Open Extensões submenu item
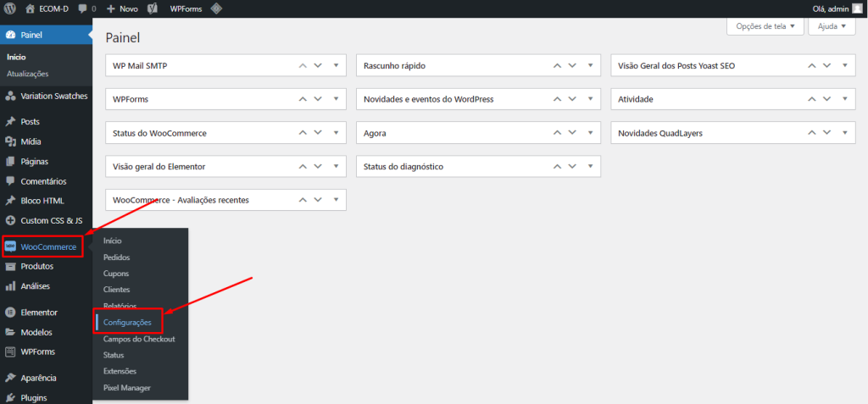 (x=120, y=371)
